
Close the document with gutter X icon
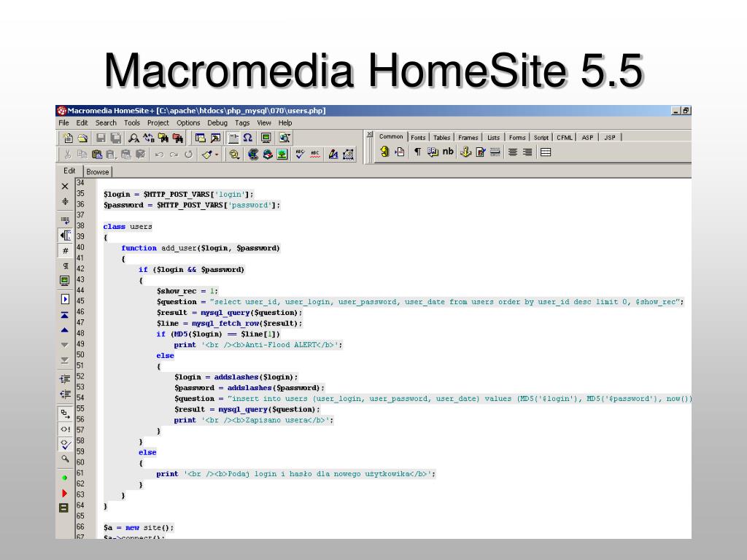point(65,186)
